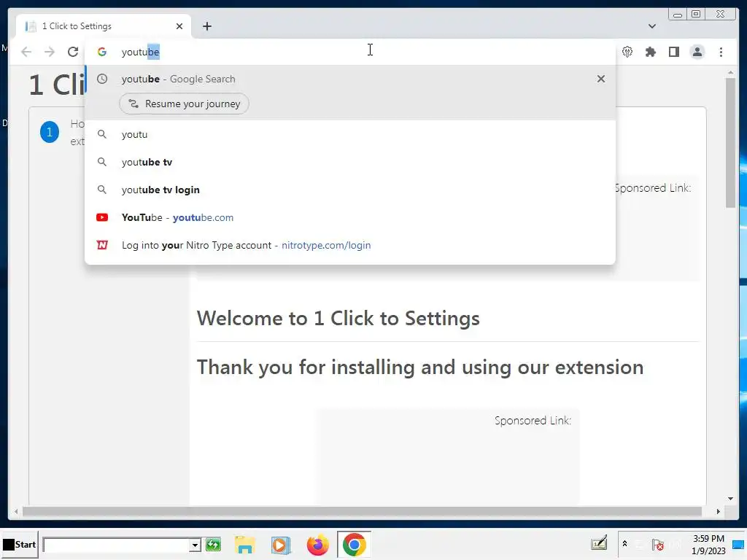The image size is (747, 560).
Task: Go forward using the forward arrow
Action: coord(50,52)
